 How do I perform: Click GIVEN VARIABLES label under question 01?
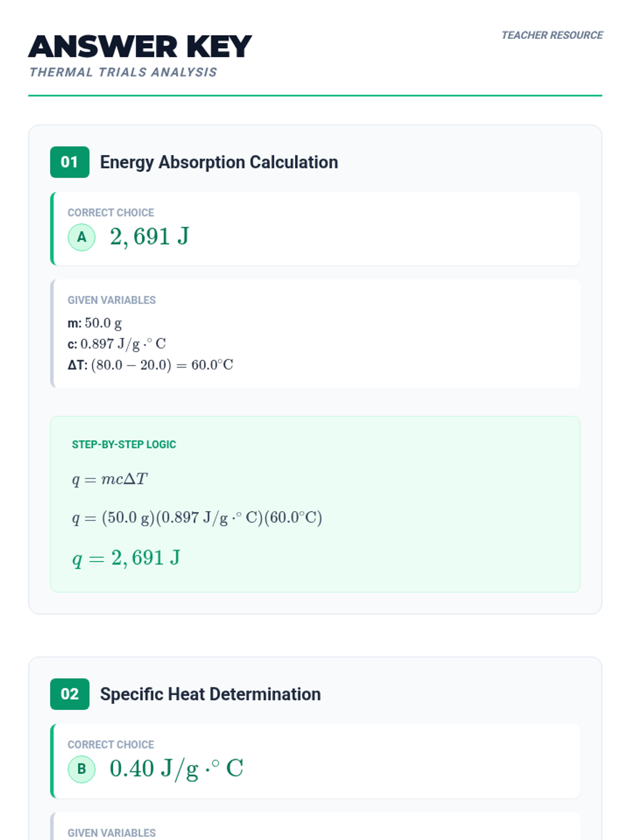[x=111, y=300]
